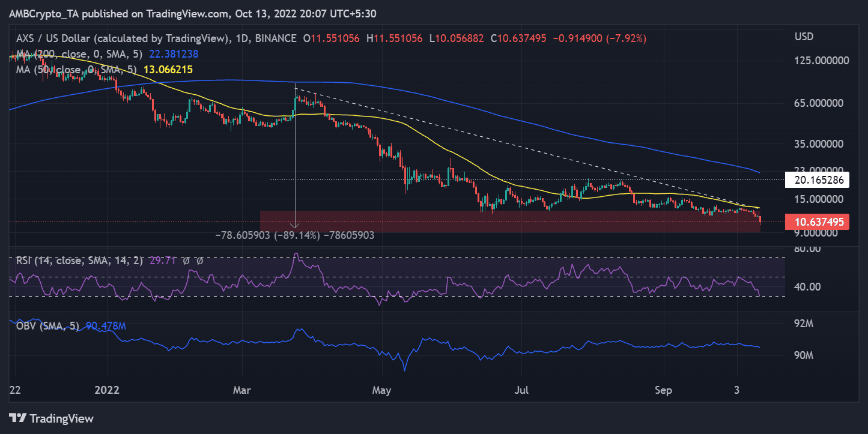Click the May time axis label

tap(382, 390)
